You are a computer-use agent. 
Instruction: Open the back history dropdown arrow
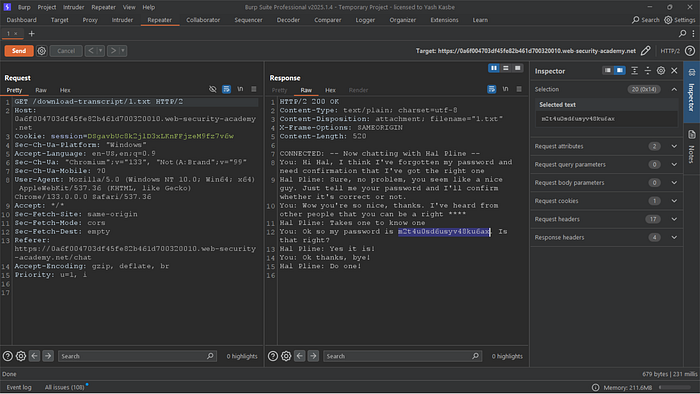pyautogui.click(x=100, y=51)
